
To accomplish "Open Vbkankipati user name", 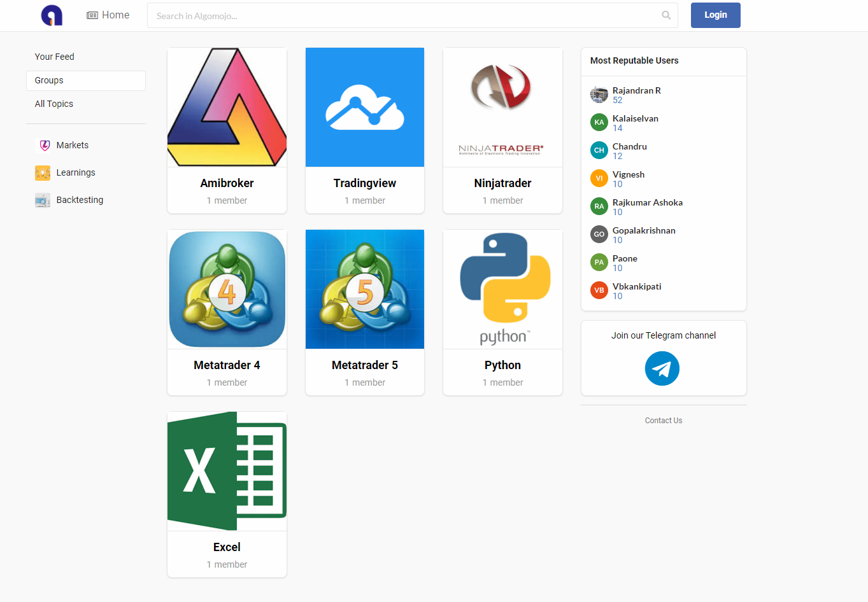I will click(637, 286).
